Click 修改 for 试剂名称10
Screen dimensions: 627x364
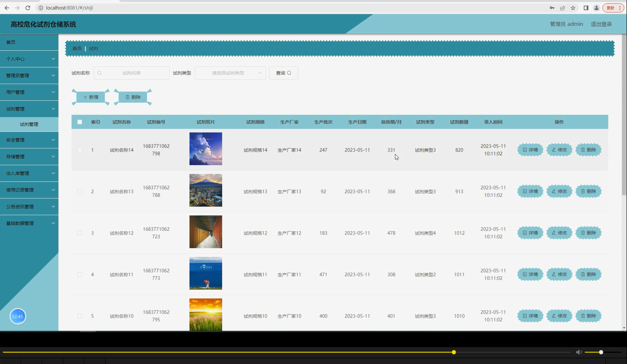(559, 316)
